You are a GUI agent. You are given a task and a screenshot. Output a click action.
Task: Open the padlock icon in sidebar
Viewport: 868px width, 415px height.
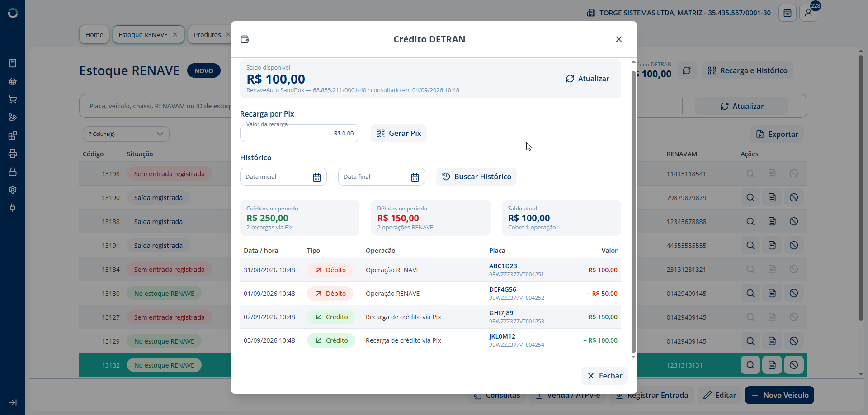[13, 172]
